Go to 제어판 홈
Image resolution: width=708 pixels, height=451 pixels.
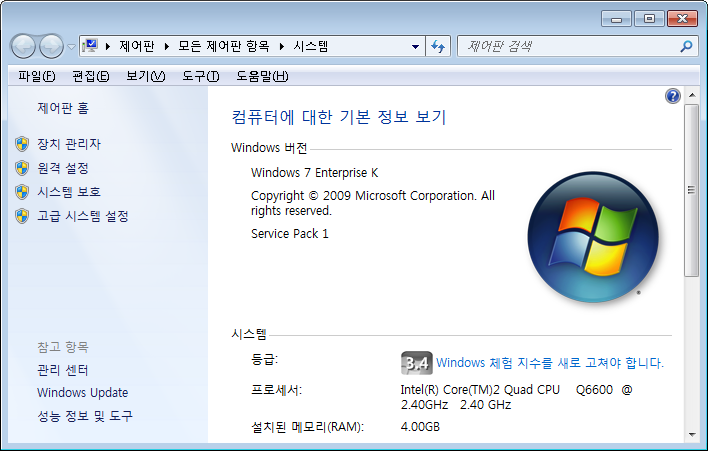click(x=63, y=108)
